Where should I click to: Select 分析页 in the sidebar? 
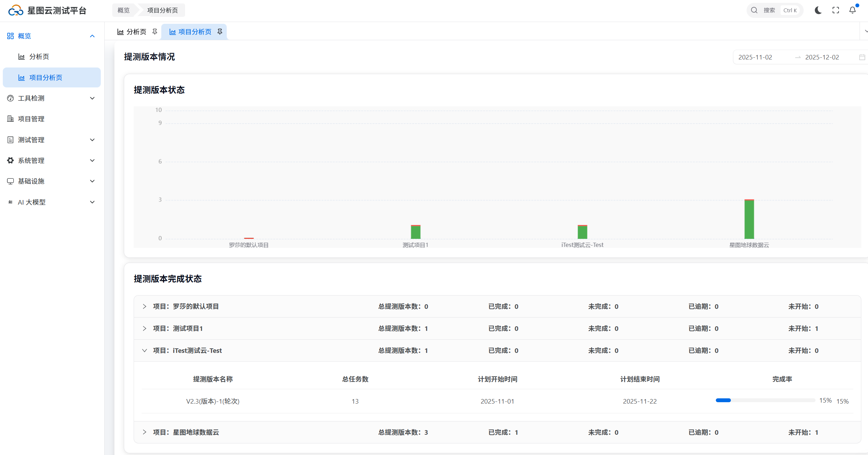click(39, 57)
